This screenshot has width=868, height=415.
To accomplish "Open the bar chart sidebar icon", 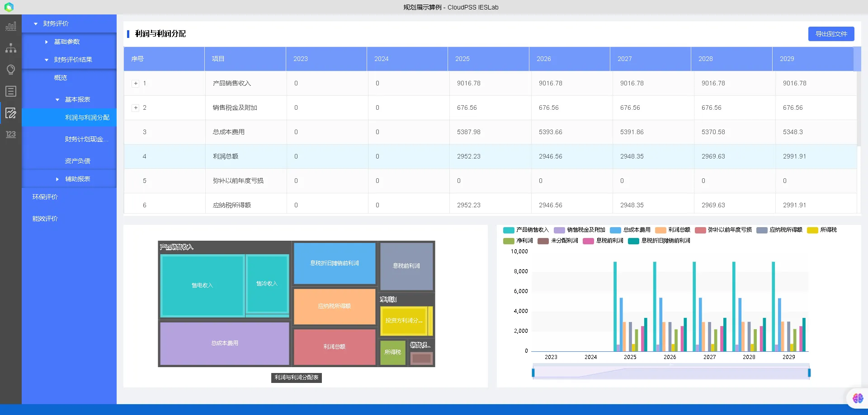I will (x=11, y=26).
